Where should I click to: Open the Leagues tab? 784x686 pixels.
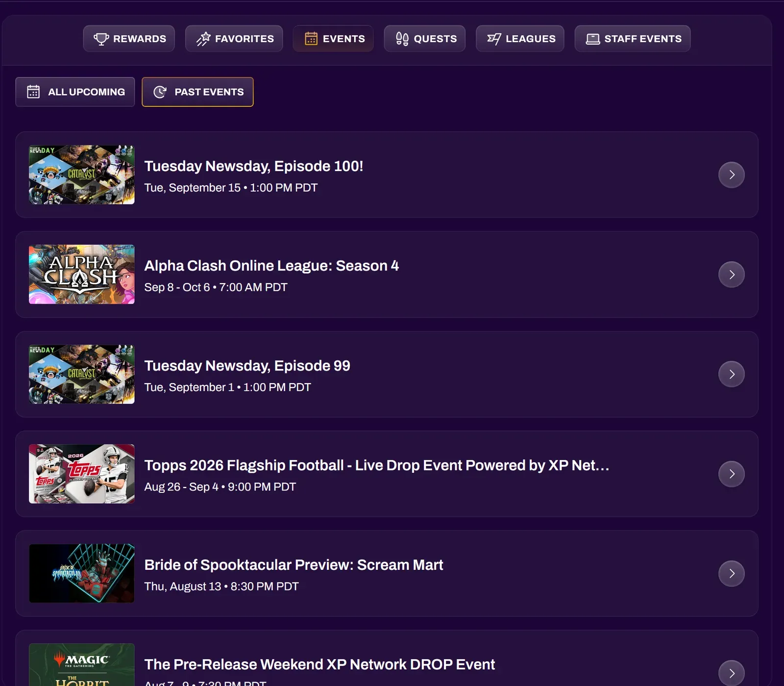520,39
